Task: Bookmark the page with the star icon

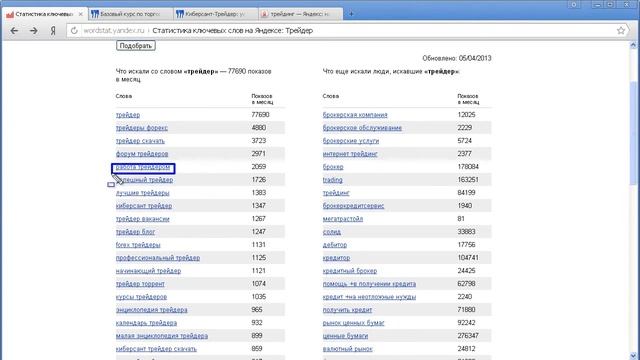Action: pos(621,31)
